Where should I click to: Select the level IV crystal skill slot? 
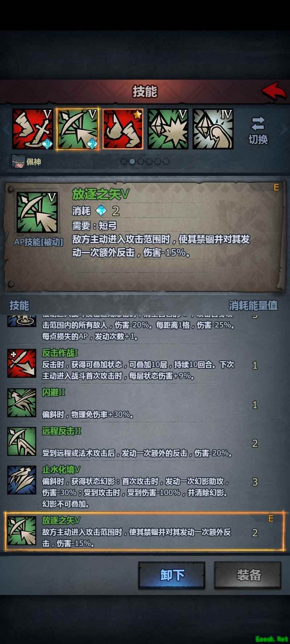(213, 129)
